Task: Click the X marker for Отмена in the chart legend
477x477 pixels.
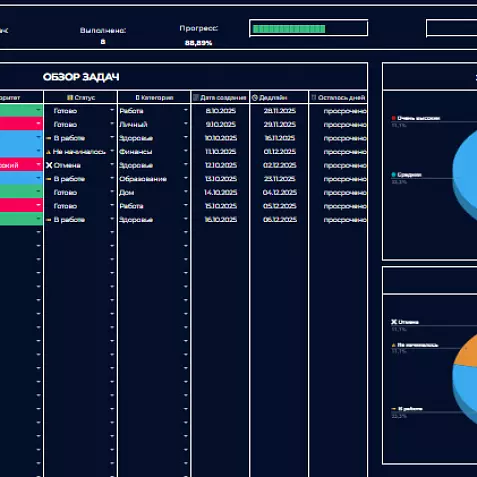Action: coord(394,322)
